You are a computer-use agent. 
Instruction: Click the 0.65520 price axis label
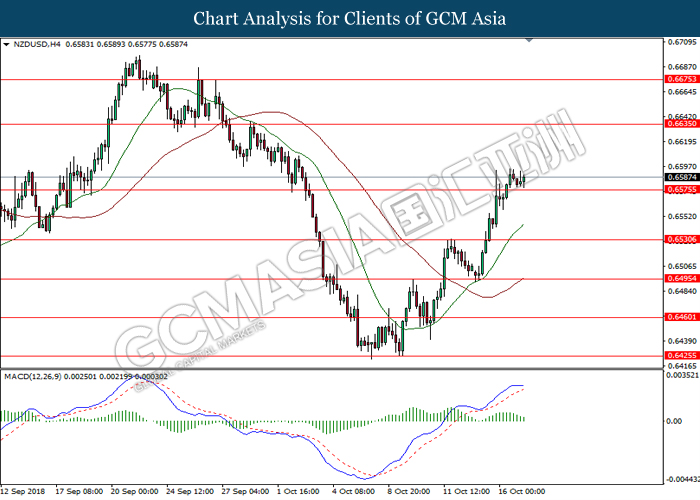point(682,217)
